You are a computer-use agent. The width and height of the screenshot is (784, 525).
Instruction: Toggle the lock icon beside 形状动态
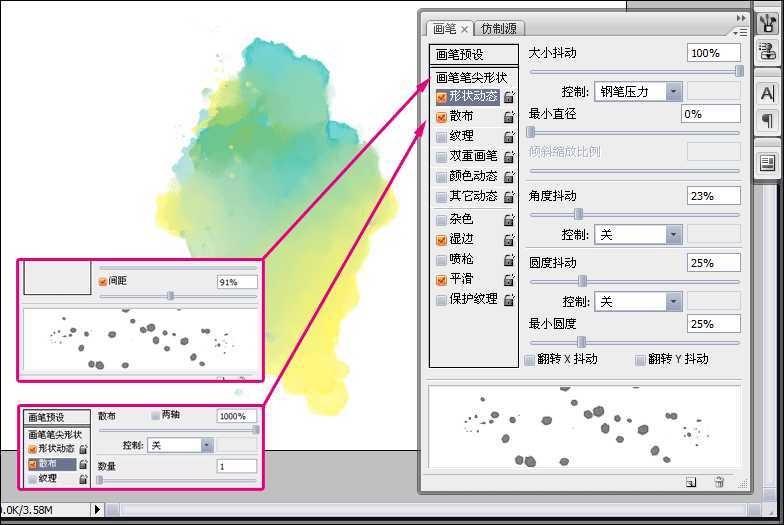(x=509, y=97)
